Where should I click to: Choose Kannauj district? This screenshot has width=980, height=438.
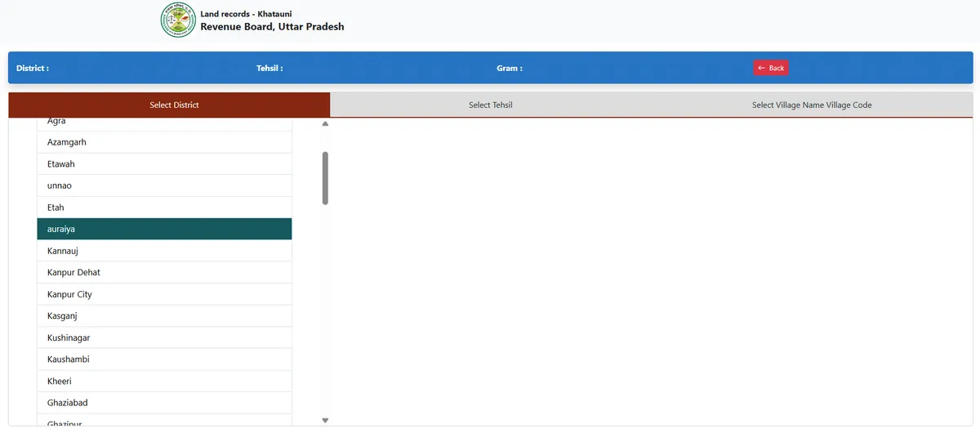(164, 251)
